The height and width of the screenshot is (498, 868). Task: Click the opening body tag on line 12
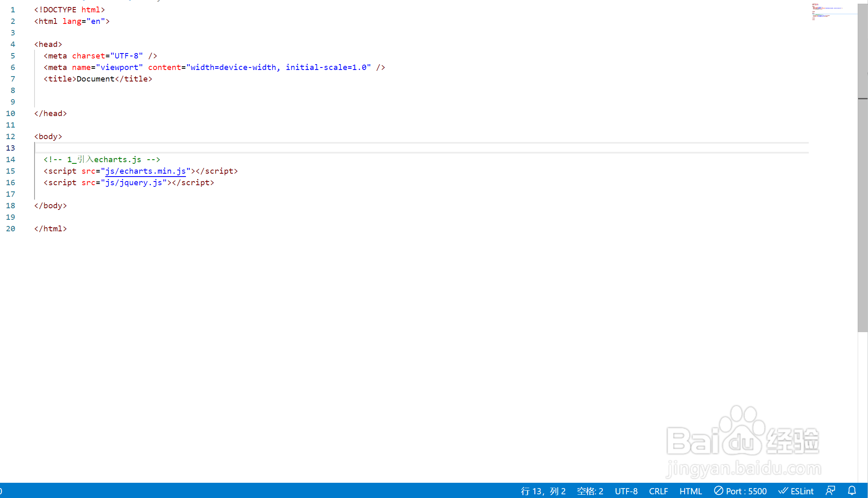point(48,137)
